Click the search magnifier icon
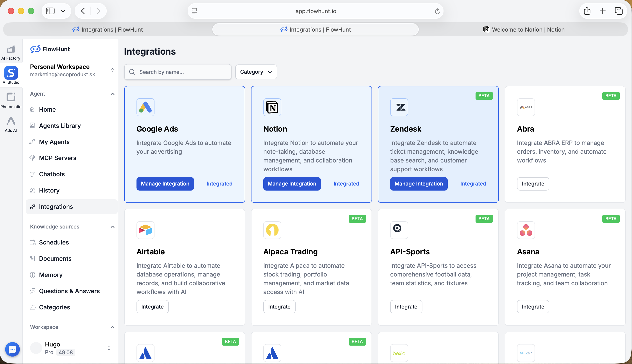Screen dimensions: 632x364 132,72
